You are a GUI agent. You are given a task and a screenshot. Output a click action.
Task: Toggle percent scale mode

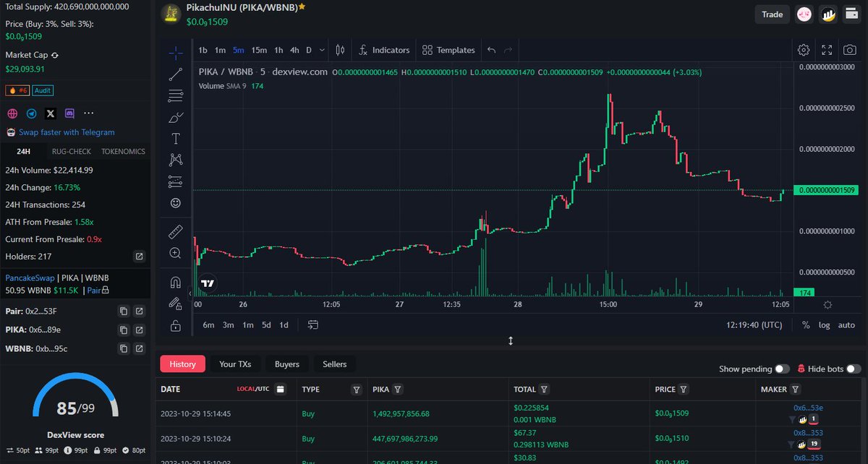807,325
